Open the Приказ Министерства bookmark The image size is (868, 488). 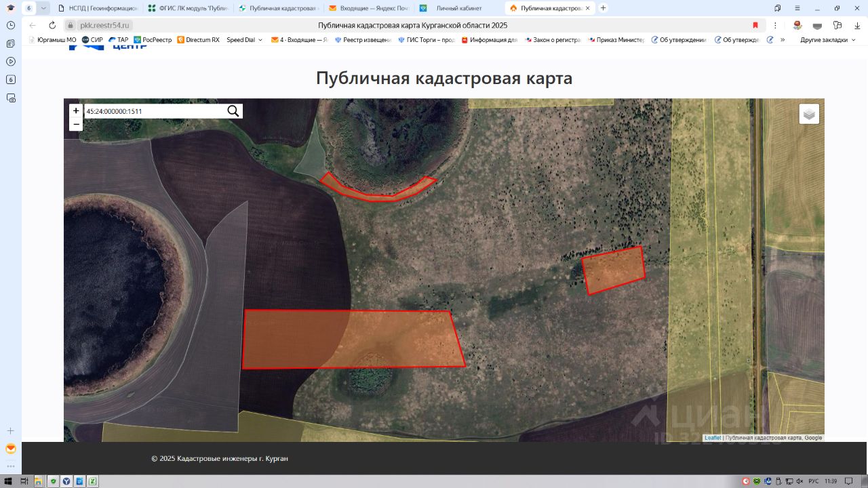coord(616,40)
